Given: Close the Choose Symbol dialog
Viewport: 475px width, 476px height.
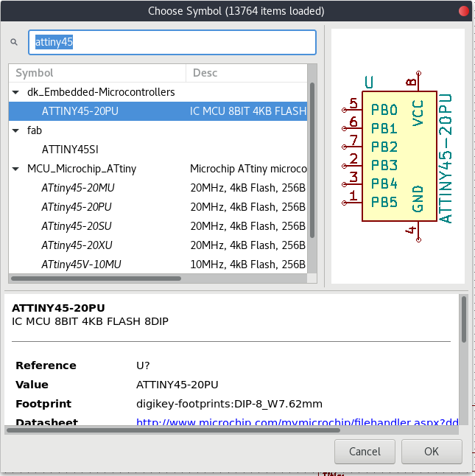Looking at the screenshot, I should point(463,11).
